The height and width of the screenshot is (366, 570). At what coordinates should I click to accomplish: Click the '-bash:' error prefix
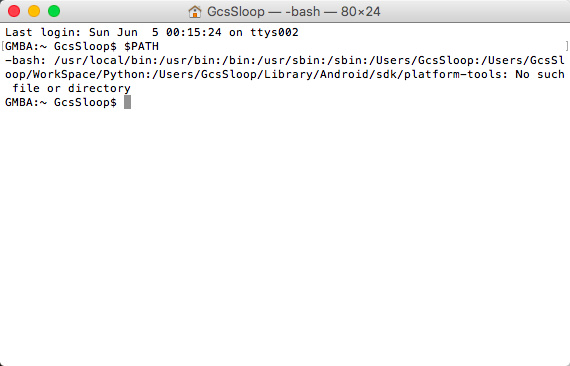25,60
